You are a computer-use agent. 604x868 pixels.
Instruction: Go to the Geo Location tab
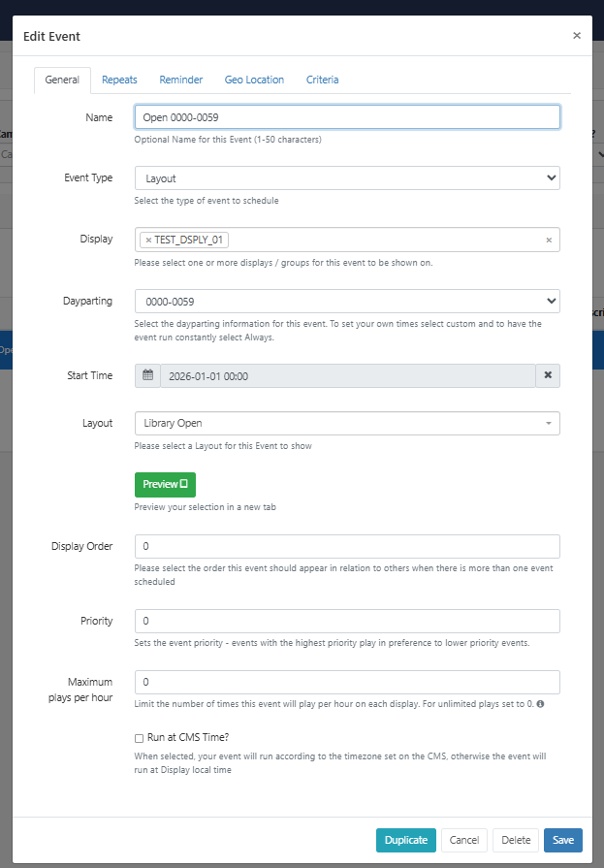[254, 80]
